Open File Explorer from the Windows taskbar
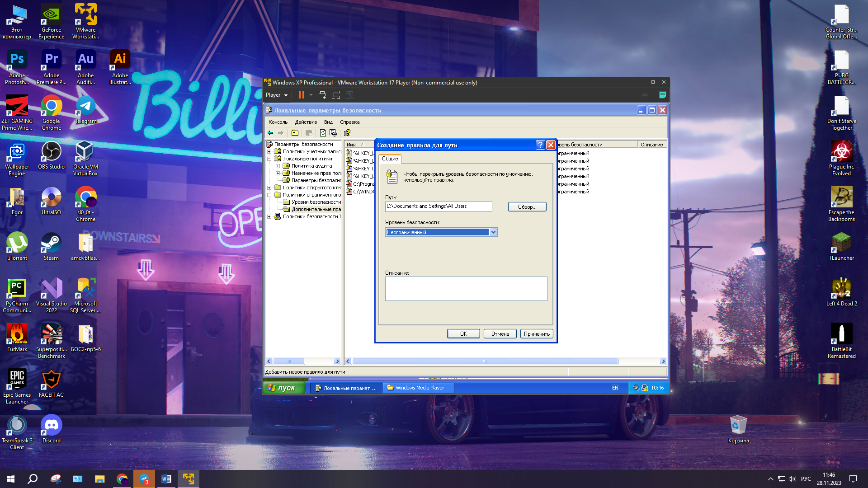The image size is (868, 488). pos(99,479)
